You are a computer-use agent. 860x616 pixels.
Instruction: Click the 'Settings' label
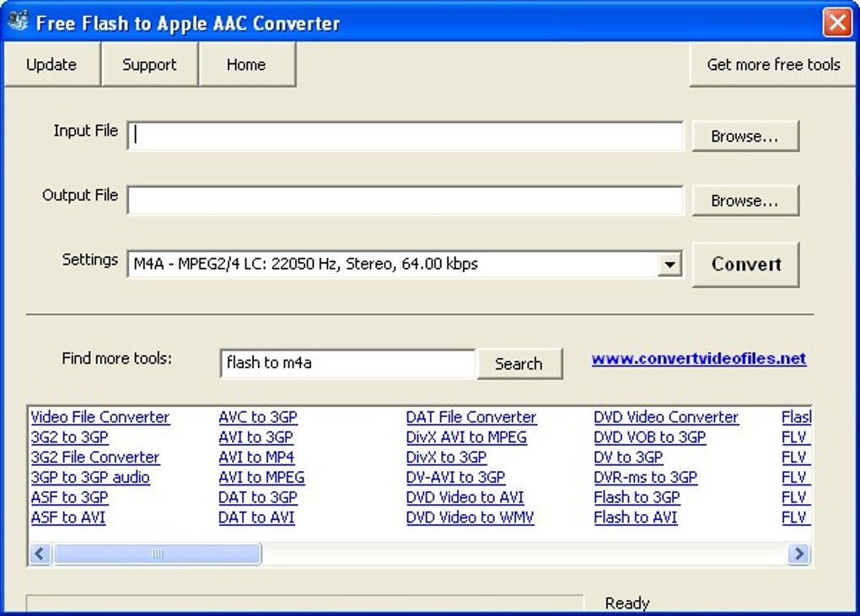pyautogui.click(x=90, y=260)
